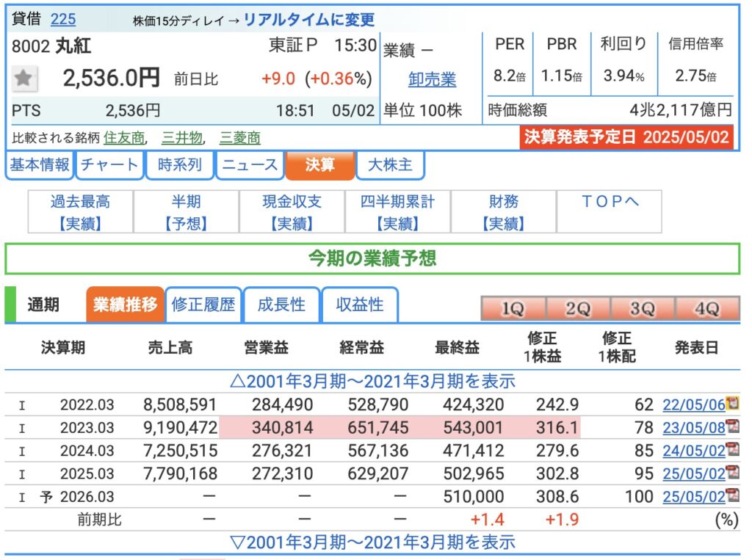
Task: Open the 22/05/06 announcement date link
Action: (693, 404)
